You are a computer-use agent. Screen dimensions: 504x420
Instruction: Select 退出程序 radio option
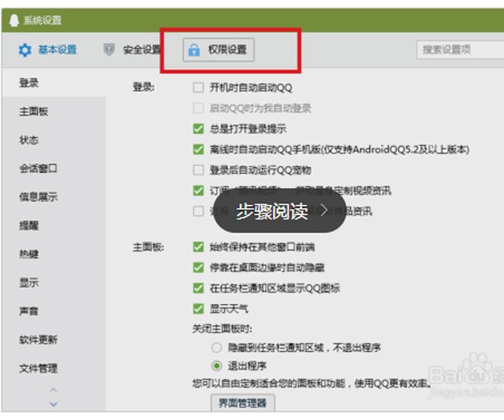pyautogui.click(x=217, y=365)
